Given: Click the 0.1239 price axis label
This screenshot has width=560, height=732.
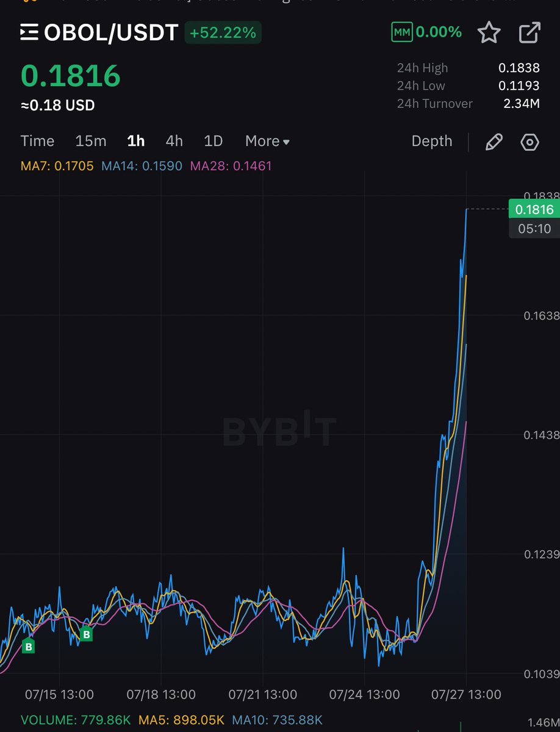Looking at the screenshot, I should (x=542, y=554).
